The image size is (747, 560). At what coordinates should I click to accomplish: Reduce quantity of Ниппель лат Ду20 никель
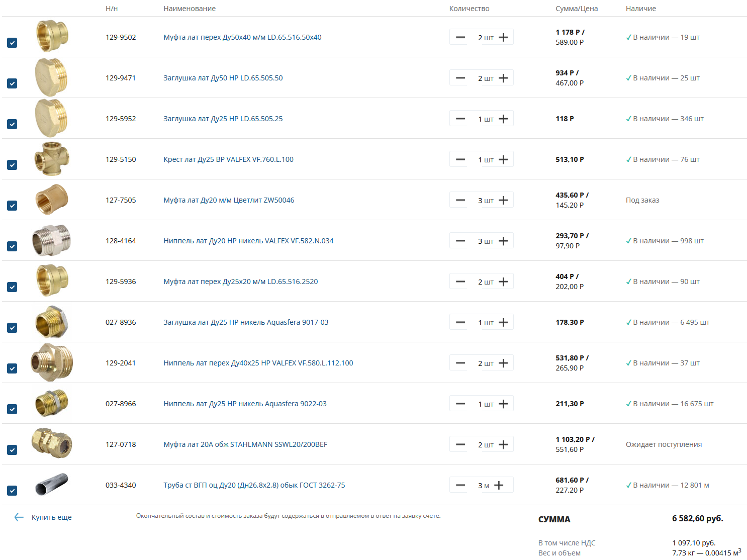point(460,241)
